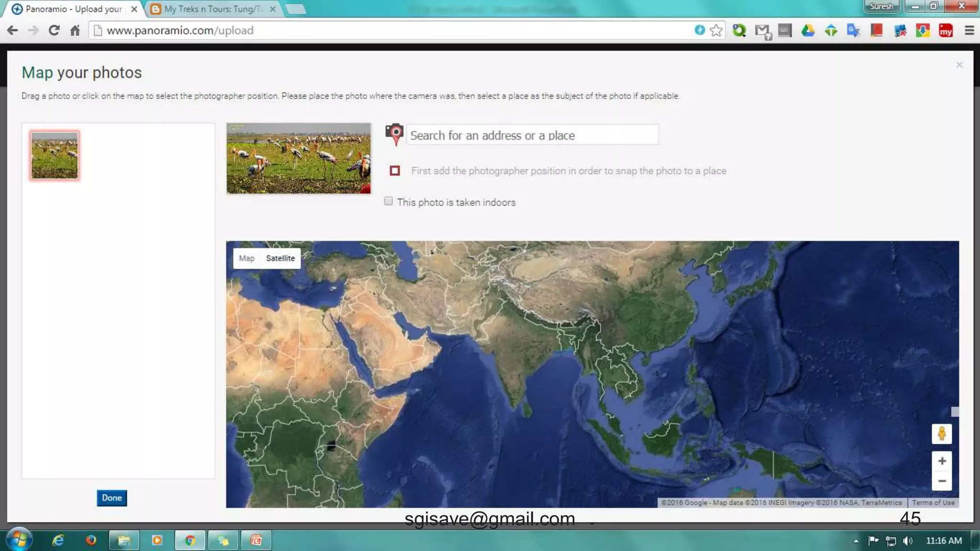Open the Chrome hamburger menu

click(969, 31)
